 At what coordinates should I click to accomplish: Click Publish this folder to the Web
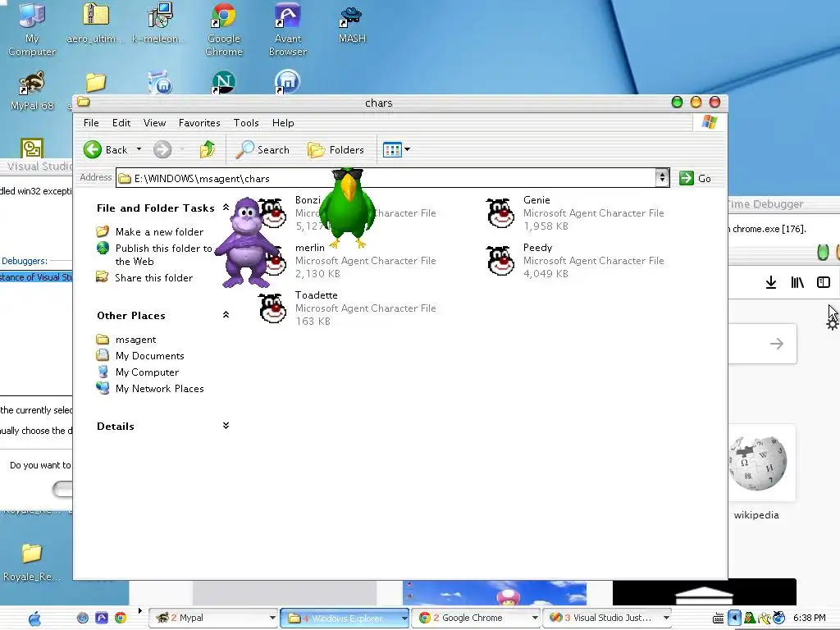163,254
